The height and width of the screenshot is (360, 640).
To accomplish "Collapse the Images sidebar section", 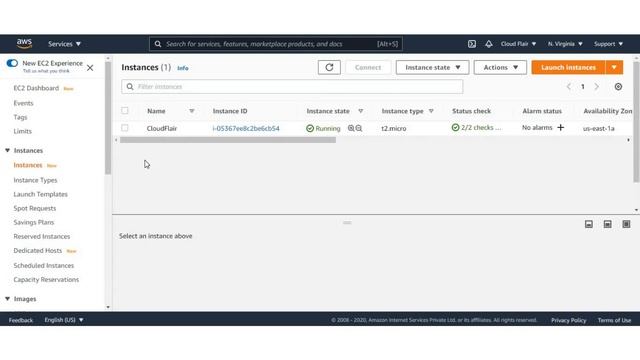I will coord(7,299).
